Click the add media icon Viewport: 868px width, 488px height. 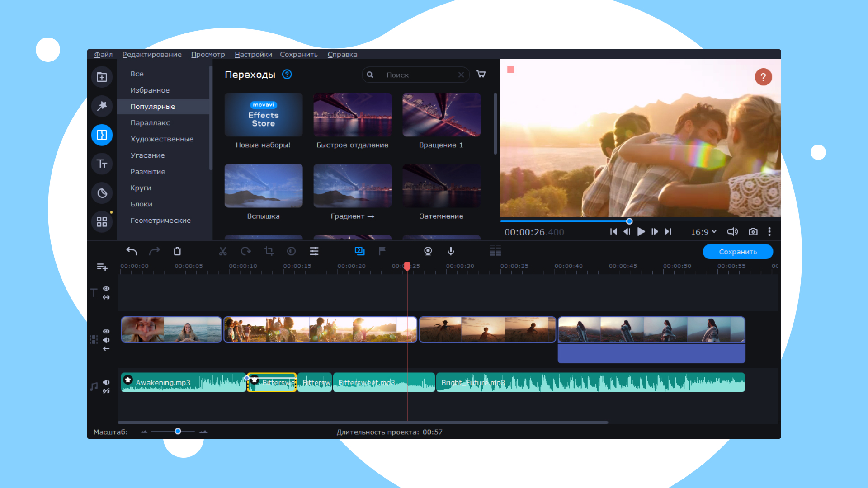(101, 77)
